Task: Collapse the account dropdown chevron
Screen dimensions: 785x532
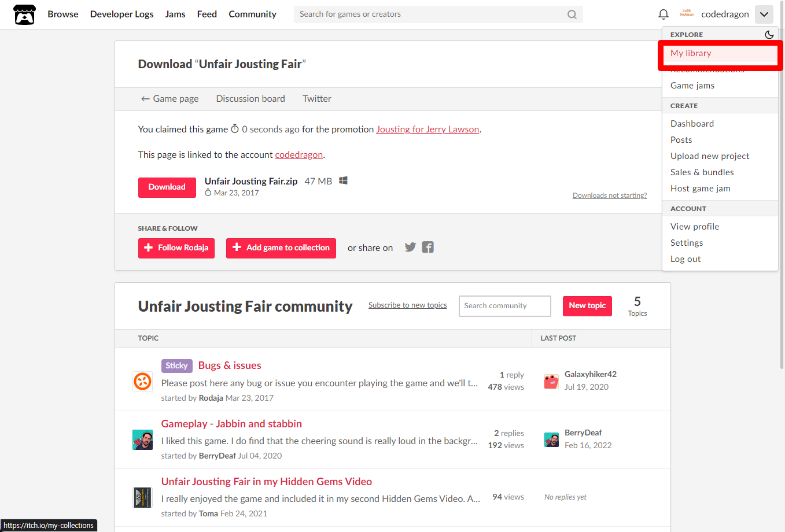Action: [764, 14]
